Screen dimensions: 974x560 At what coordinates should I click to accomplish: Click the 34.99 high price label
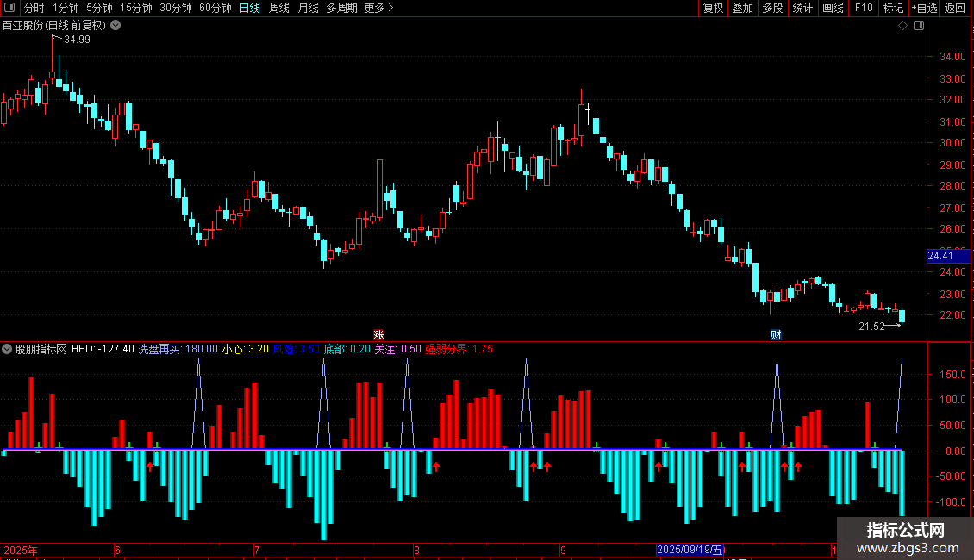[77, 40]
